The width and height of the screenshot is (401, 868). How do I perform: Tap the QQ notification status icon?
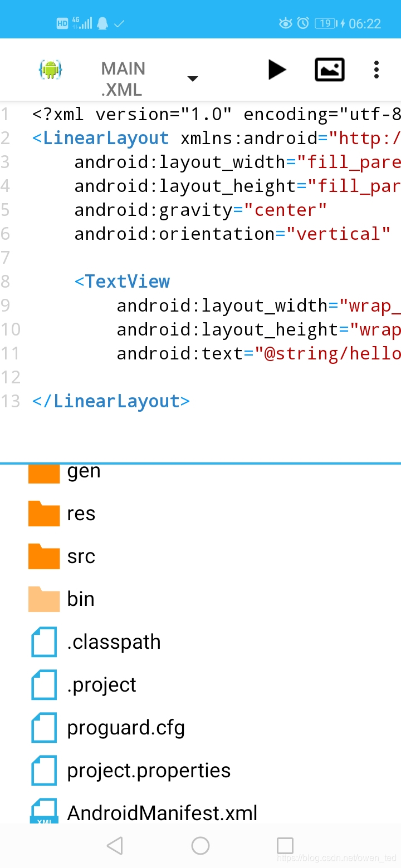click(x=102, y=23)
